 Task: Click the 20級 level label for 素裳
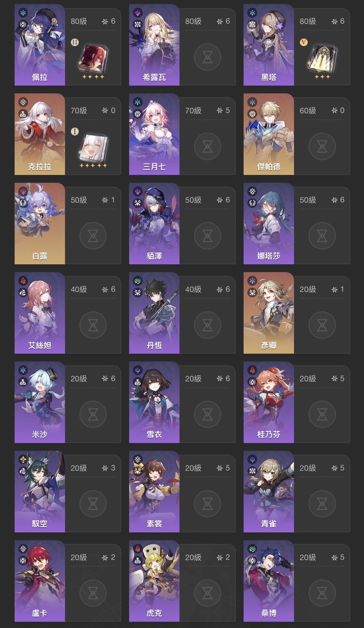pyautogui.click(x=193, y=468)
